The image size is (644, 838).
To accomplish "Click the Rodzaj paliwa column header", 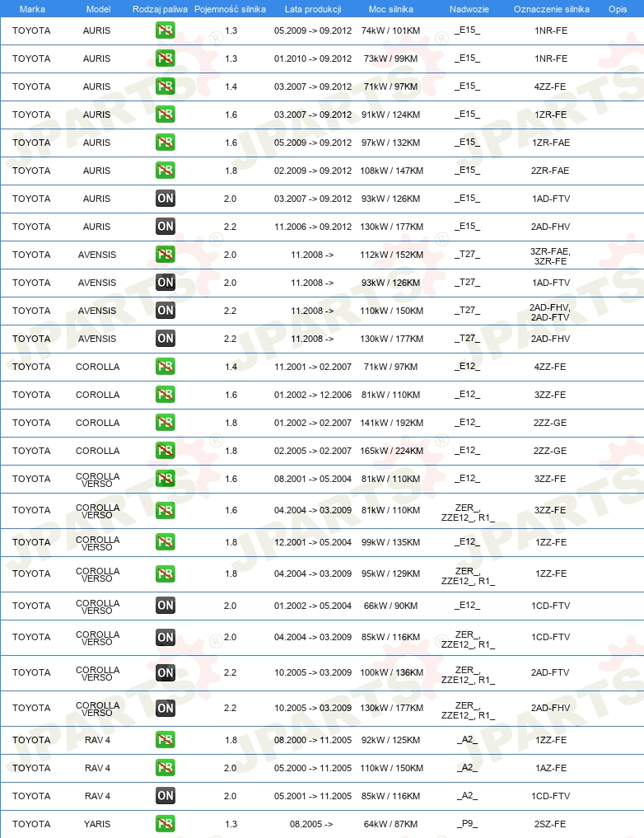I will (160, 9).
